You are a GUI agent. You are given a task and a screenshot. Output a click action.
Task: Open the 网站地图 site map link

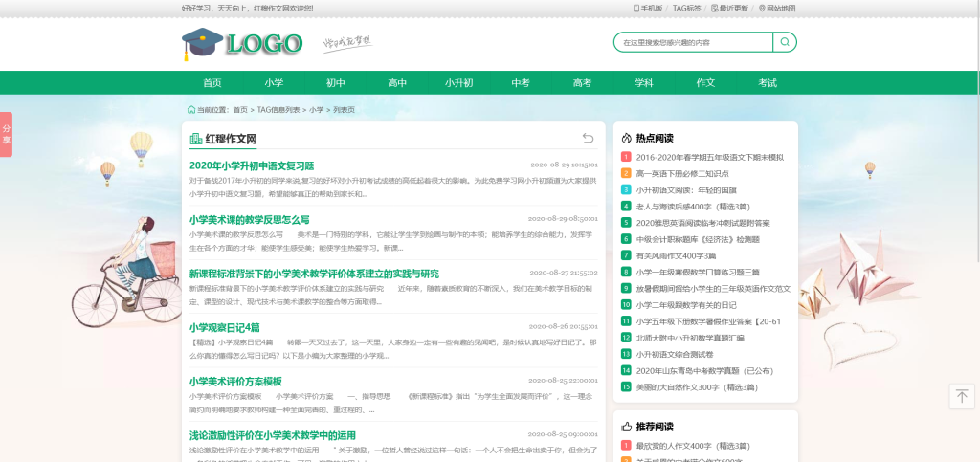pos(776,8)
